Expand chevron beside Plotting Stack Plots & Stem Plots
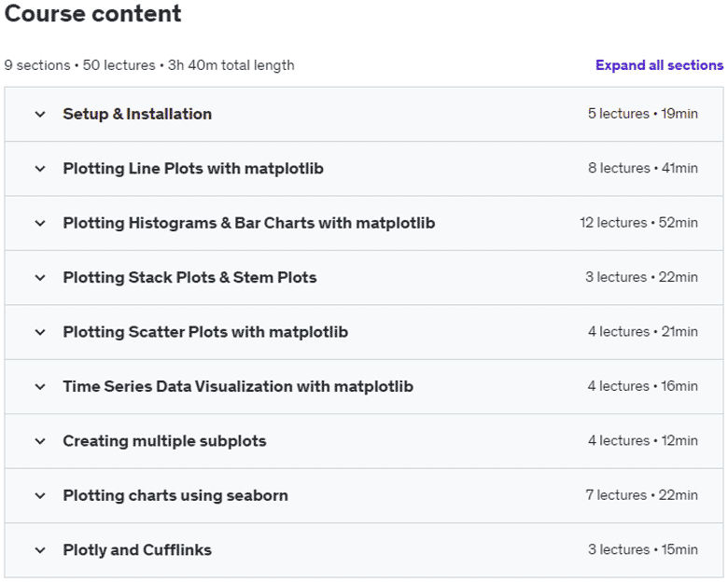The width and height of the screenshot is (728, 582). click(40, 278)
